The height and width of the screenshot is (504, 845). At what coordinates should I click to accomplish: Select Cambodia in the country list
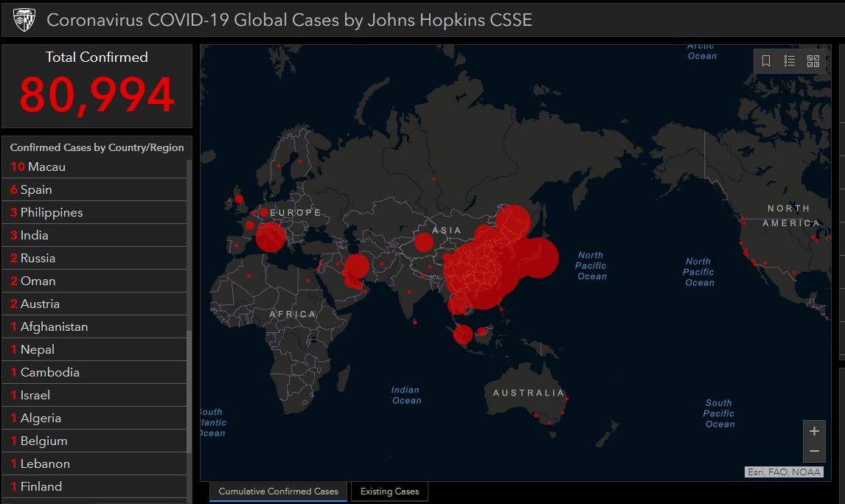(x=94, y=372)
